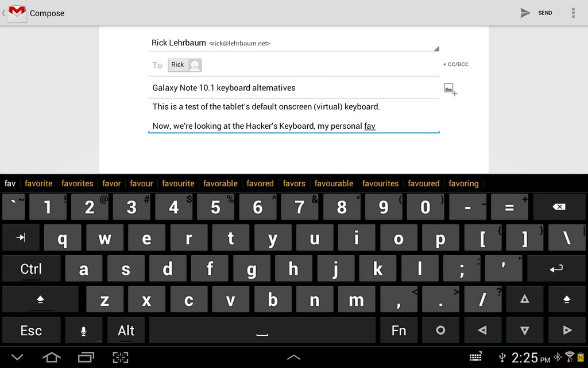
Task: Start voice input with microphone key
Action: (84, 331)
